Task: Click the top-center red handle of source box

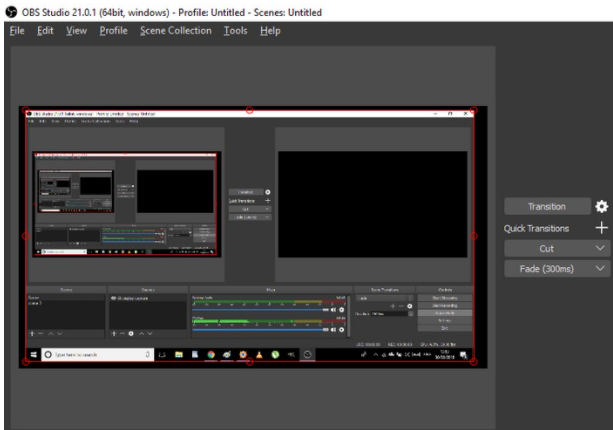Action: (x=249, y=110)
